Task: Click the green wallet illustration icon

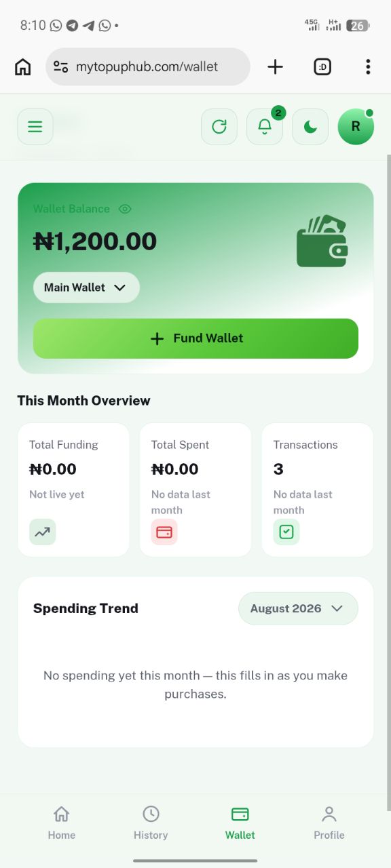Action: (x=322, y=241)
